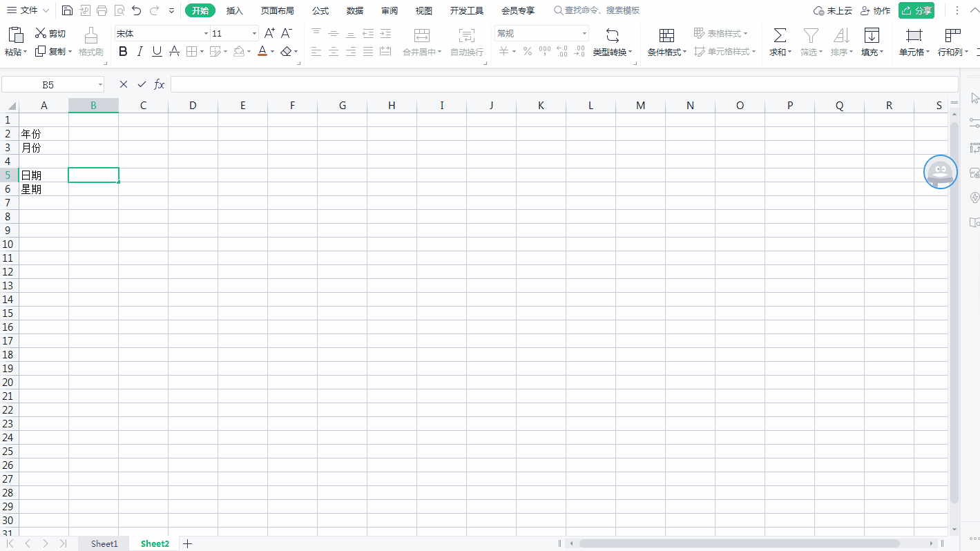Image resolution: width=980 pixels, height=551 pixels.
Task: Click the Type Conversion (类型转换) icon
Action: [x=612, y=36]
